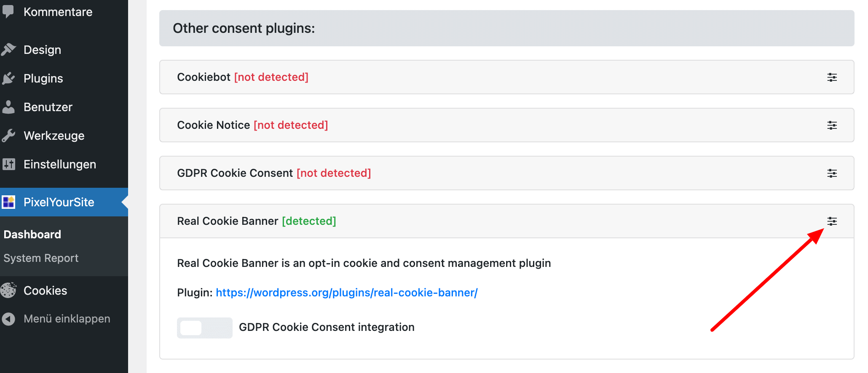Click the Werkzeuge wrench icon
This screenshot has width=868, height=373.
coord(9,135)
